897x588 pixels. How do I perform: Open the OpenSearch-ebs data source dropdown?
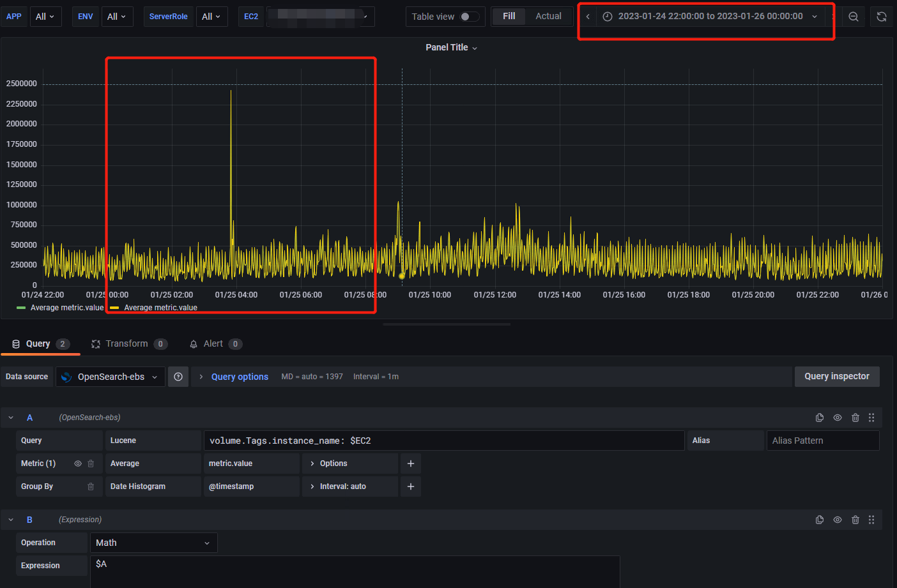click(x=110, y=376)
